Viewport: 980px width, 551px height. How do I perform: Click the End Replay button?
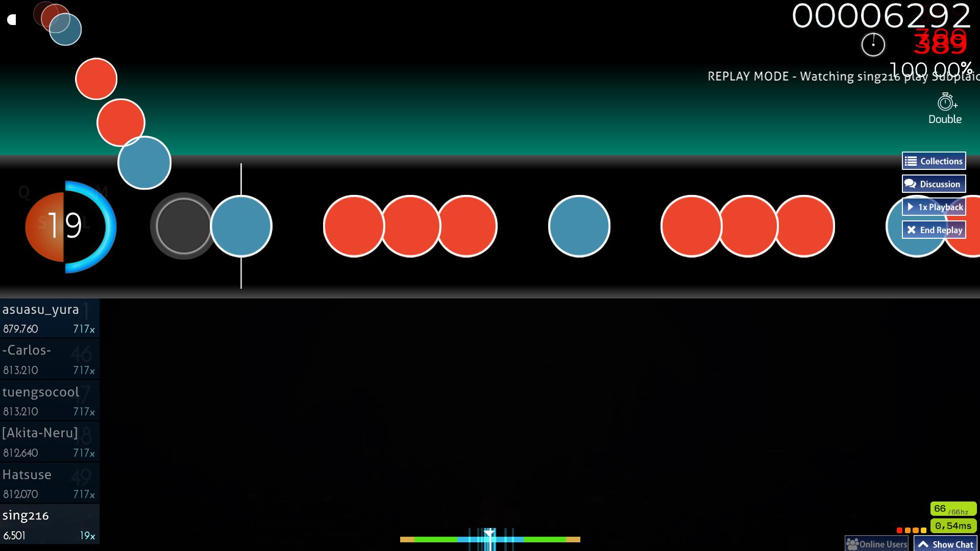coord(935,230)
